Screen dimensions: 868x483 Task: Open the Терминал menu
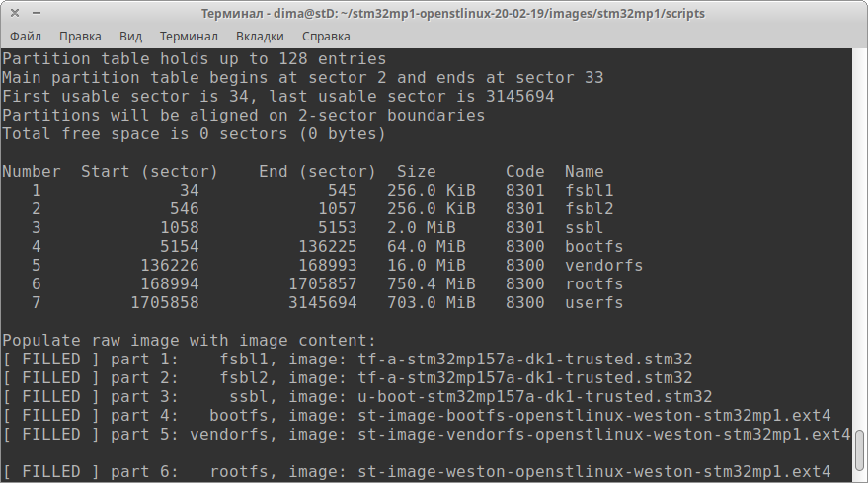point(189,36)
